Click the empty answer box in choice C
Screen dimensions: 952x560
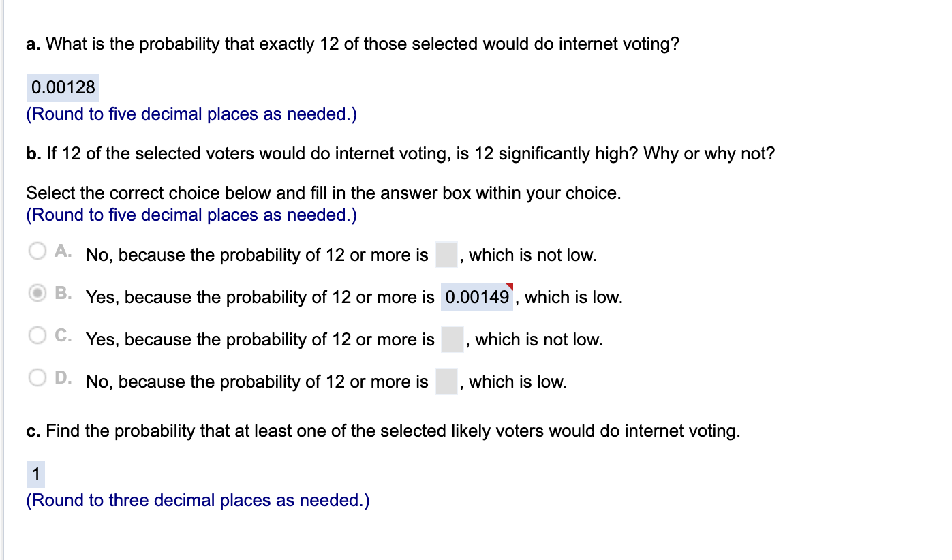click(453, 339)
